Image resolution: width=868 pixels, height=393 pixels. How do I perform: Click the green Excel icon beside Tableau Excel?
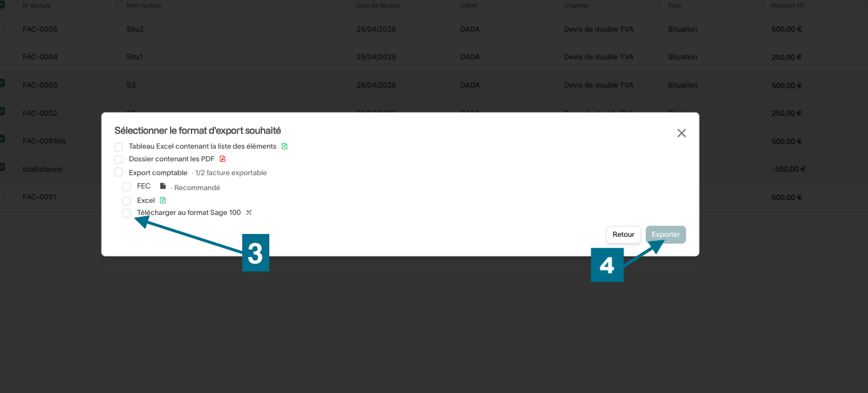click(x=284, y=146)
